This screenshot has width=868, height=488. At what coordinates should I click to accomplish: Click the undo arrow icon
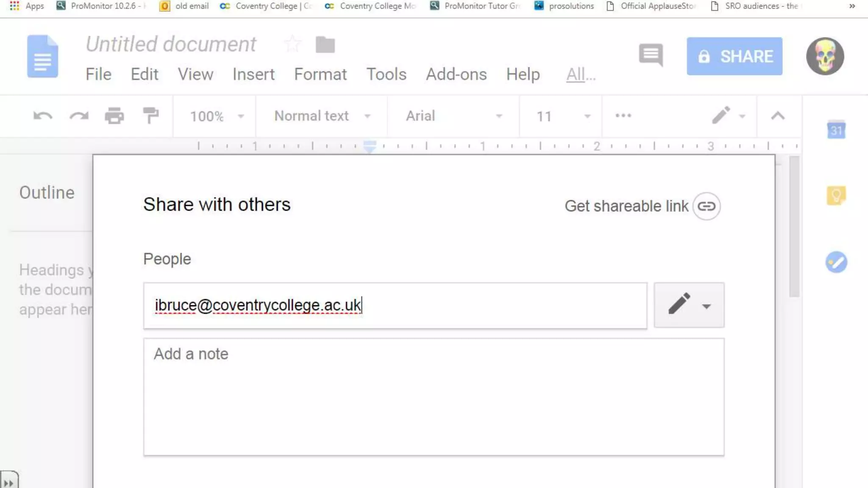43,116
